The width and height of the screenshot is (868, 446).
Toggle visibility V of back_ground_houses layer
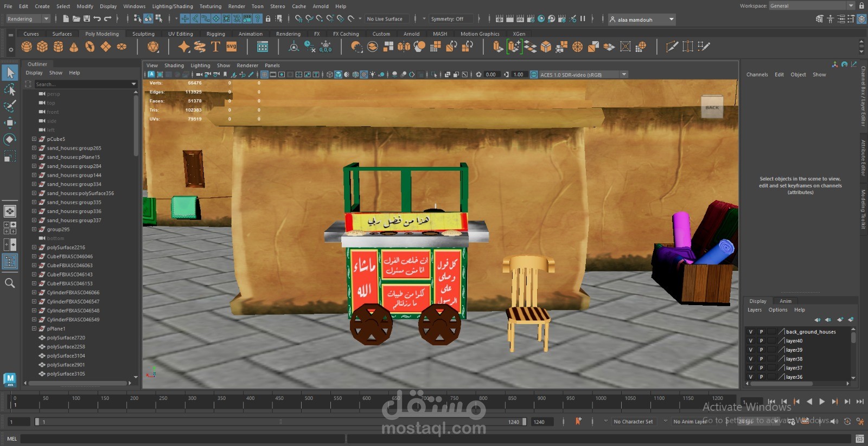tap(751, 332)
